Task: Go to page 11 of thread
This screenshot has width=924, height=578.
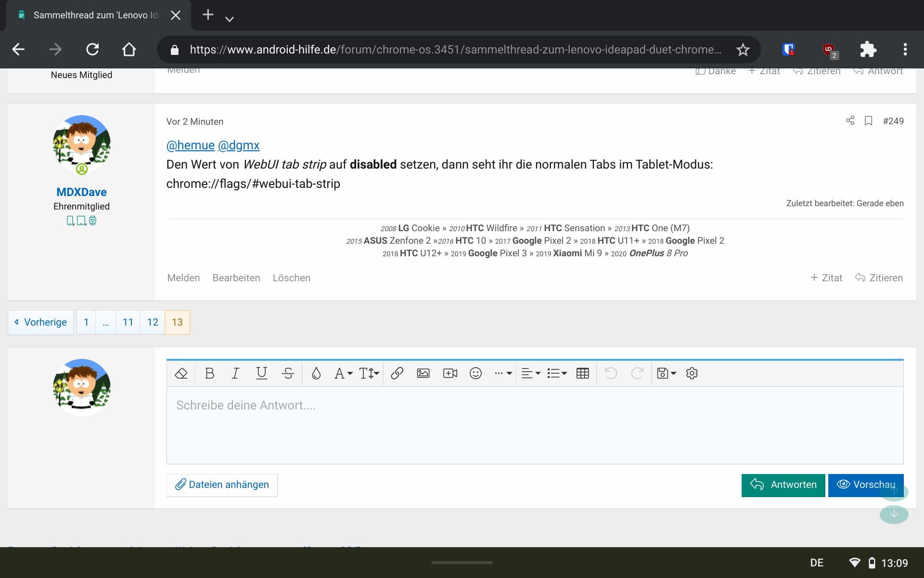Action: click(128, 322)
